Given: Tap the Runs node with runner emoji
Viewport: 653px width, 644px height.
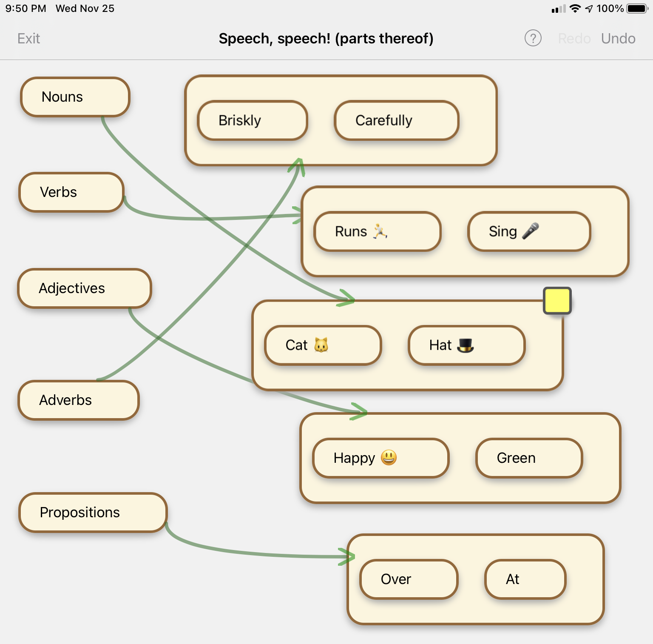Looking at the screenshot, I should coord(378,231).
